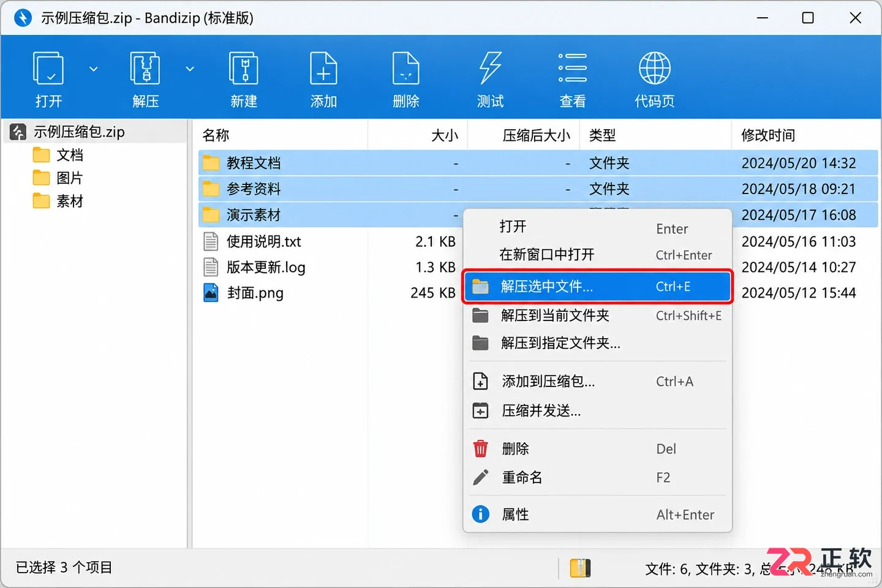Click the blue info icon beside 属性
Image resolution: width=882 pixels, height=588 pixels.
tap(481, 514)
